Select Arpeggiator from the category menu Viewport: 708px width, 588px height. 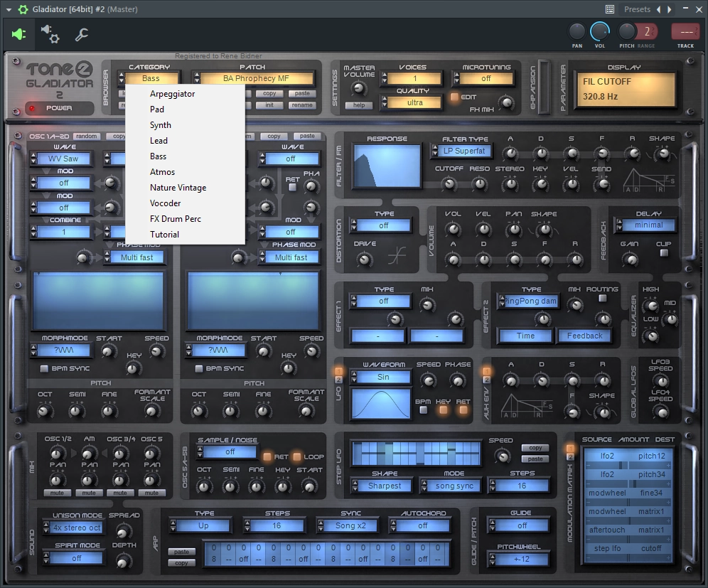(x=173, y=93)
